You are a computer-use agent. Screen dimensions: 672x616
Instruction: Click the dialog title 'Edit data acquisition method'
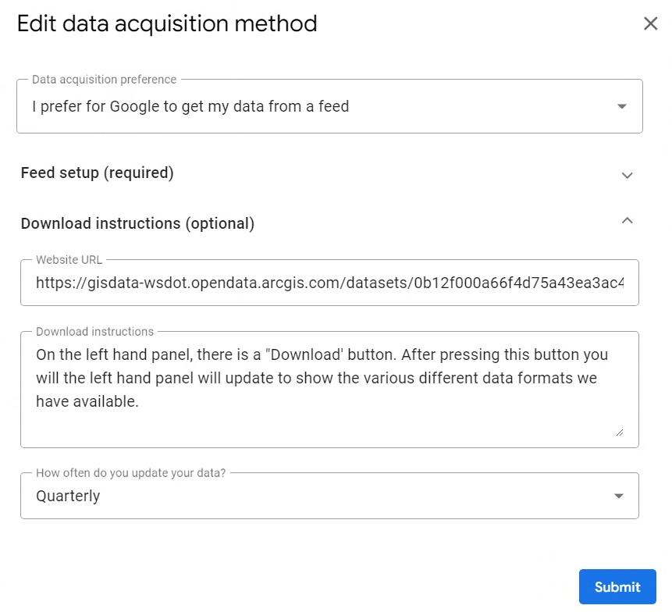pyautogui.click(x=167, y=23)
